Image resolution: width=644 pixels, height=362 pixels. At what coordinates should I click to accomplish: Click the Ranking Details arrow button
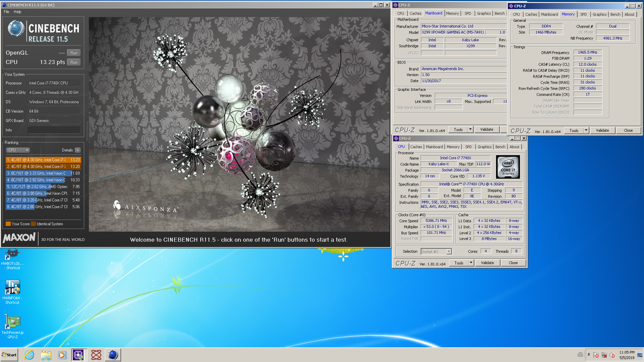click(78, 150)
